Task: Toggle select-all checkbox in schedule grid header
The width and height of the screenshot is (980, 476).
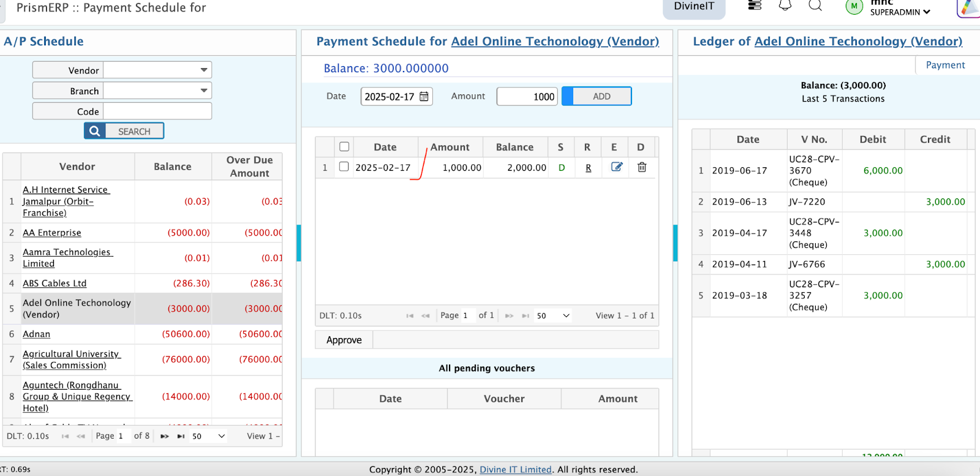Action: (344, 147)
